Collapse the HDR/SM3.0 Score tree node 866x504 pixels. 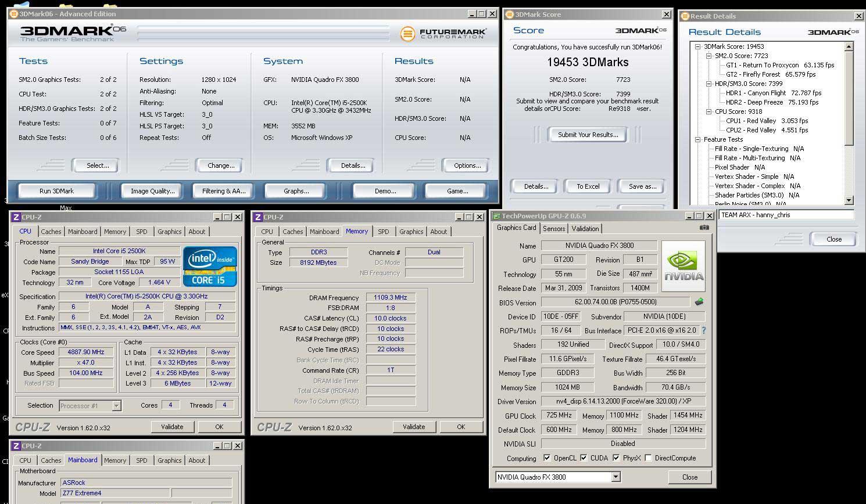pos(709,84)
